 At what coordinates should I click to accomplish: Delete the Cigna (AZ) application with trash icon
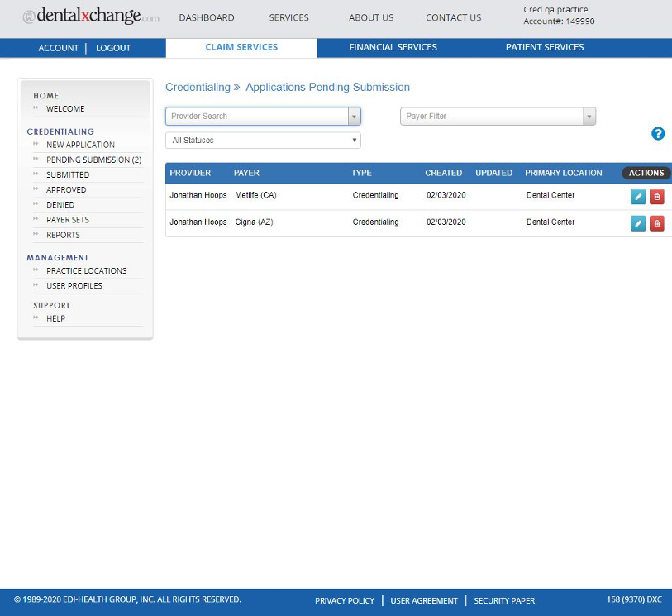[x=656, y=223]
